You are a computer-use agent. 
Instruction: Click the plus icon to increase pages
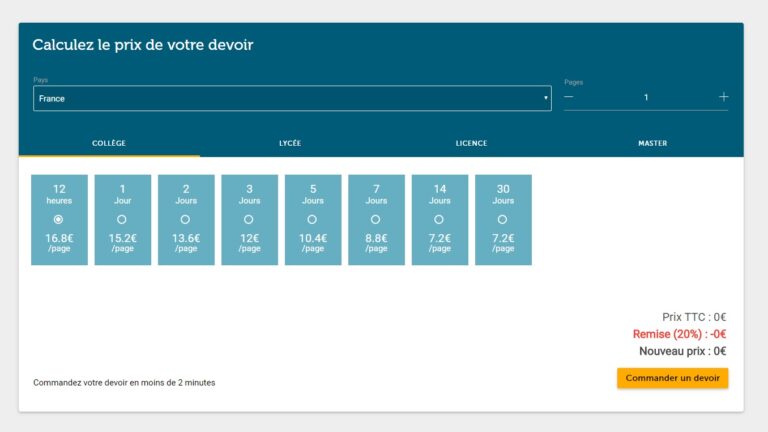point(723,97)
